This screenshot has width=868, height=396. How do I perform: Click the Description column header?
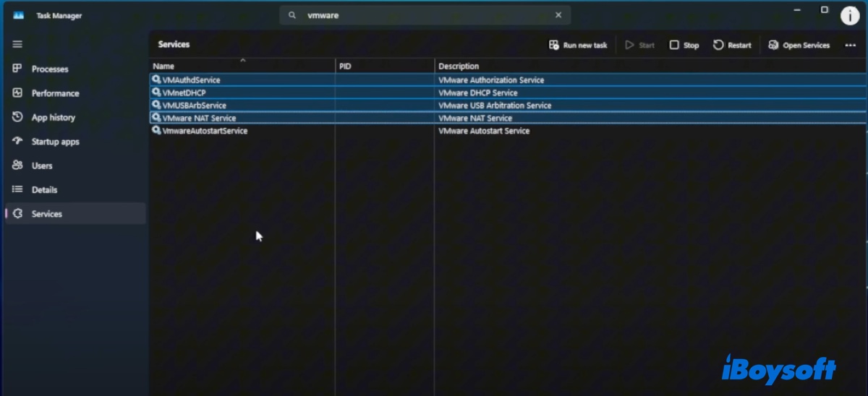coord(459,66)
